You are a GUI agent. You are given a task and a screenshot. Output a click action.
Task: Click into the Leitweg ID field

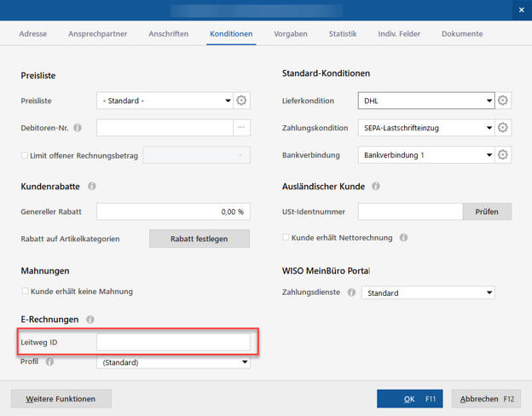tap(173, 342)
